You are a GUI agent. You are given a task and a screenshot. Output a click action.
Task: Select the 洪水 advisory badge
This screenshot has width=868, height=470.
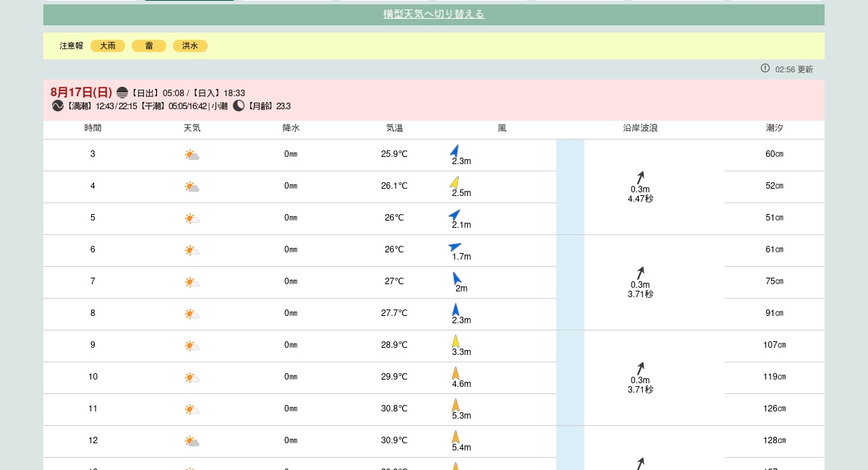click(x=190, y=46)
